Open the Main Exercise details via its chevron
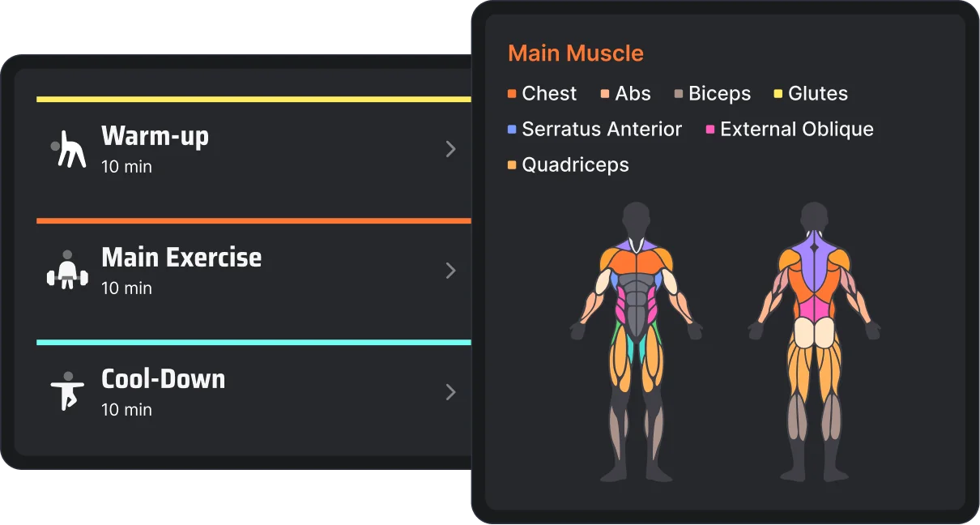Image resolution: width=980 pixels, height=525 pixels. [451, 271]
